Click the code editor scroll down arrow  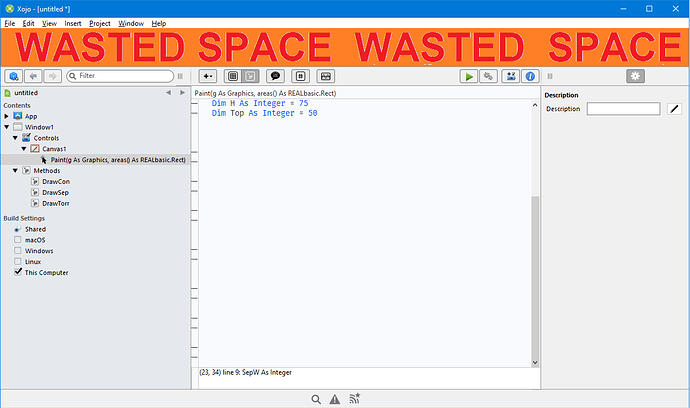click(535, 363)
